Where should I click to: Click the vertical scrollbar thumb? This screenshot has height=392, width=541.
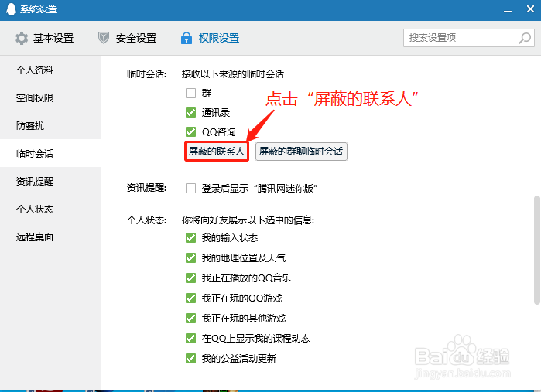pyautogui.click(x=537, y=250)
